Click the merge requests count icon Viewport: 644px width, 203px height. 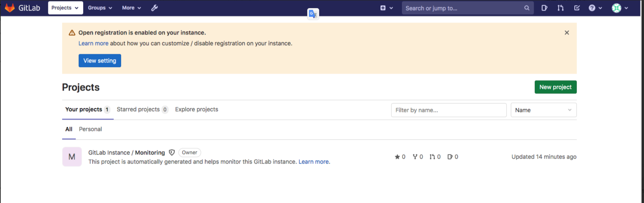432,157
